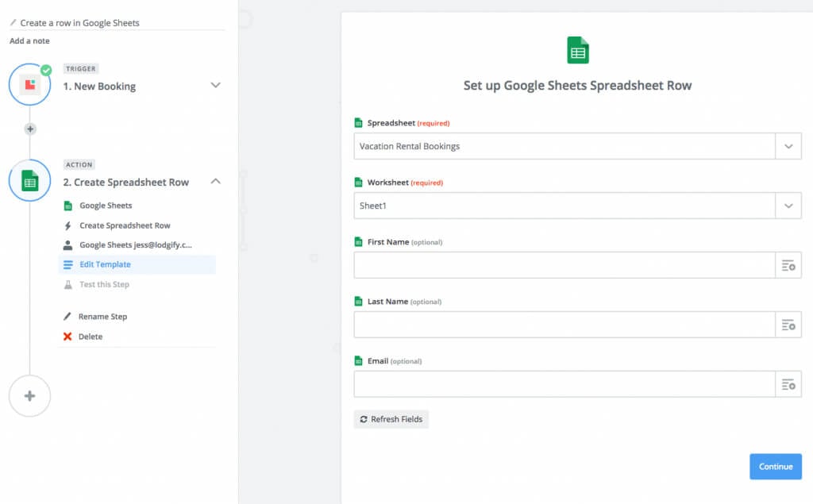Click the Add a note link

point(29,40)
